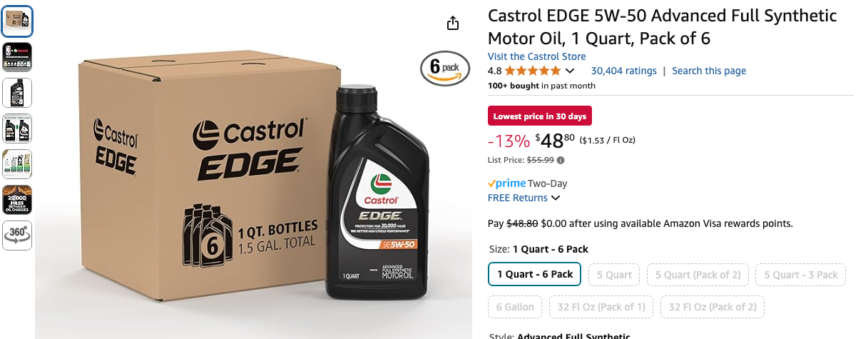868x339 pixels.
Task: Choose the 1 Quart - 6 Pack size
Action: tap(535, 275)
